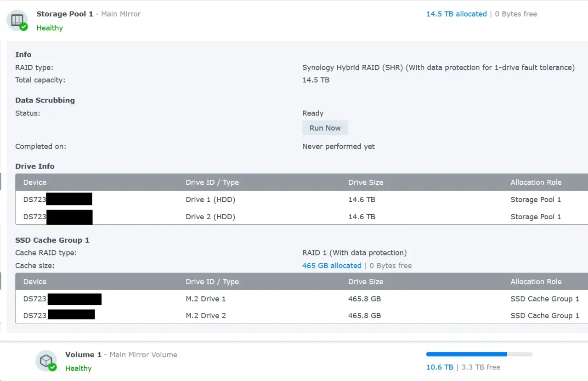Click the Volume 1 cube icon
The image size is (588, 381).
coord(46,361)
